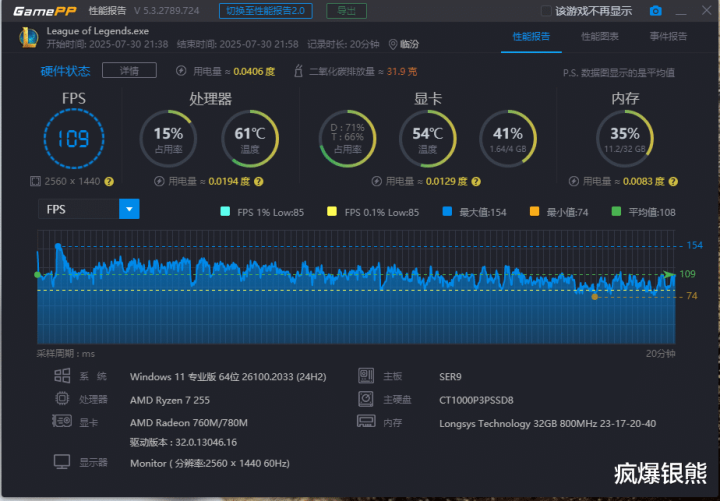Click the memory (内存) module icon in specs
The width and height of the screenshot is (720, 501).
(366, 421)
